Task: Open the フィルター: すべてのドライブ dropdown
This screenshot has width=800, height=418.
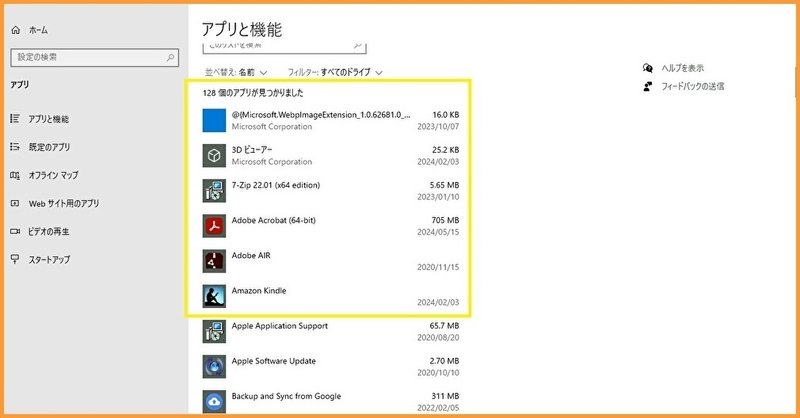Action: [x=335, y=72]
